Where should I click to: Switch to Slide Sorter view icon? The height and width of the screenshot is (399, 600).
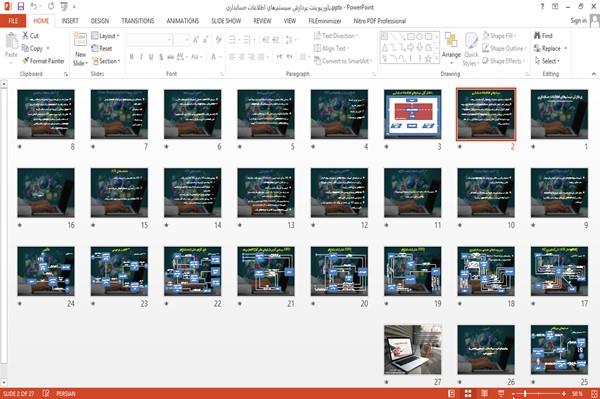coord(468,394)
